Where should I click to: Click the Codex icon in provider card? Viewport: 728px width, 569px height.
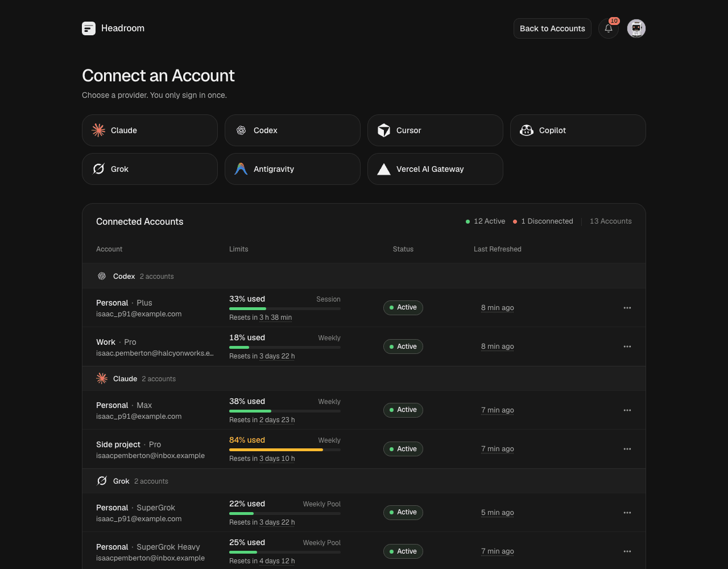point(241,130)
